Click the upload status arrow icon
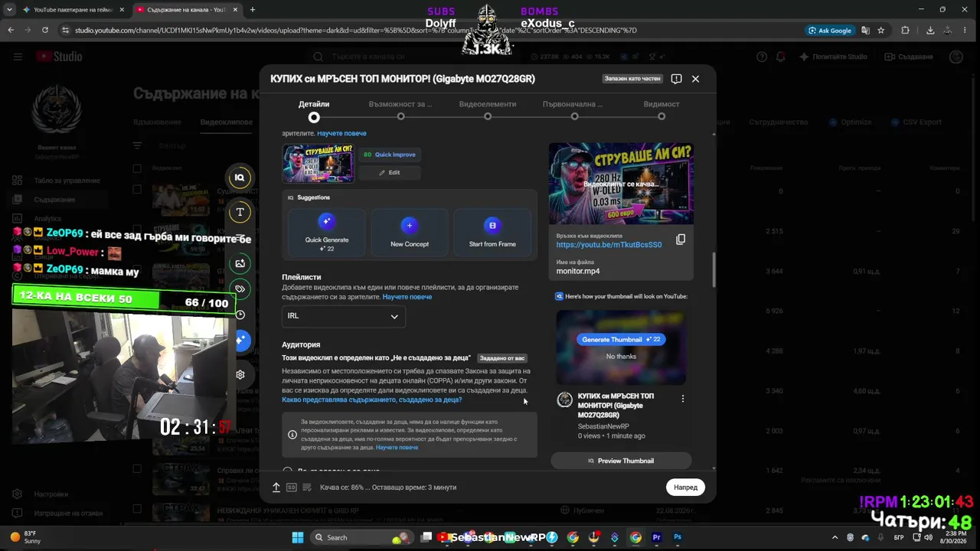Viewport: 980px width, 551px height. (x=276, y=487)
